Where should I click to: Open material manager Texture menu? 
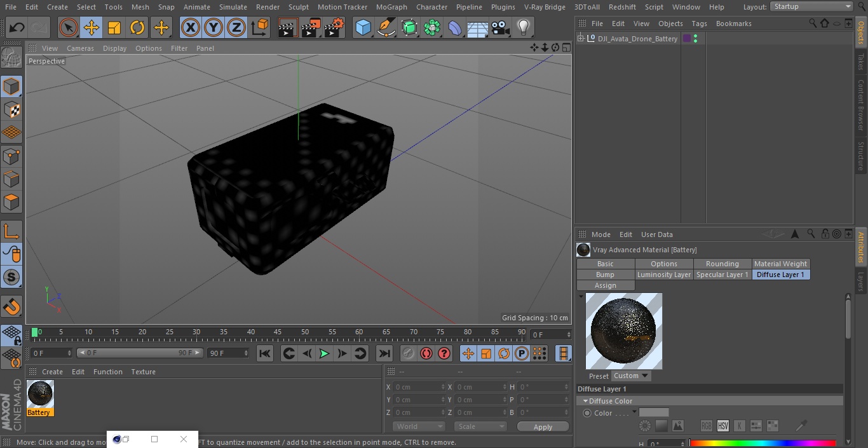pyautogui.click(x=143, y=372)
